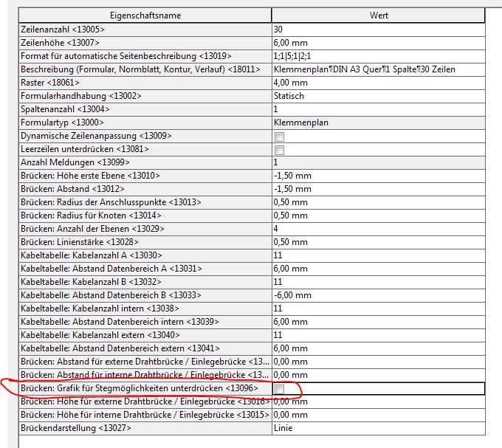Toggle Dynamische Zeilenanpassung <13009> checkbox
This screenshot has width=502, height=448.
click(279, 137)
